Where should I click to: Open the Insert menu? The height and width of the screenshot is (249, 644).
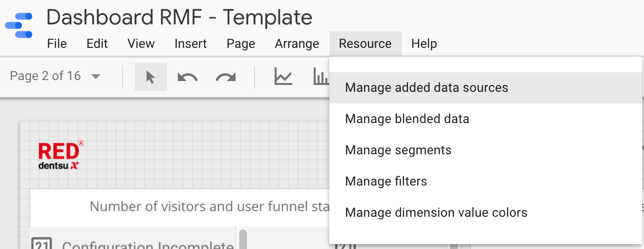click(x=191, y=43)
